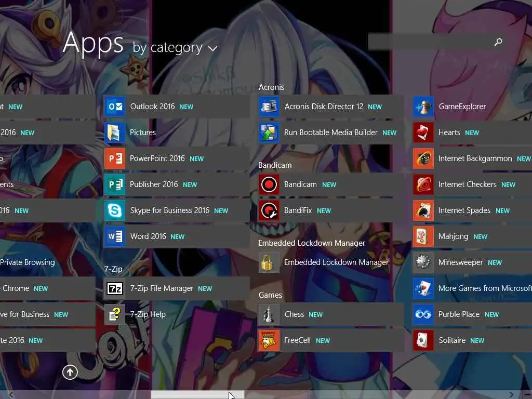532x399 pixels.
Task: Open Embedded Lockdown Manager padlock icon
Action: click(269, 262)
